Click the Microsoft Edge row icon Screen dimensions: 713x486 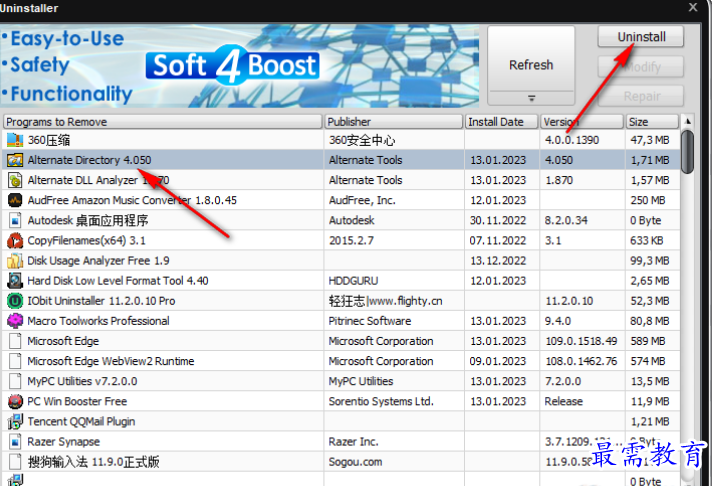click(x=15, y=341)
